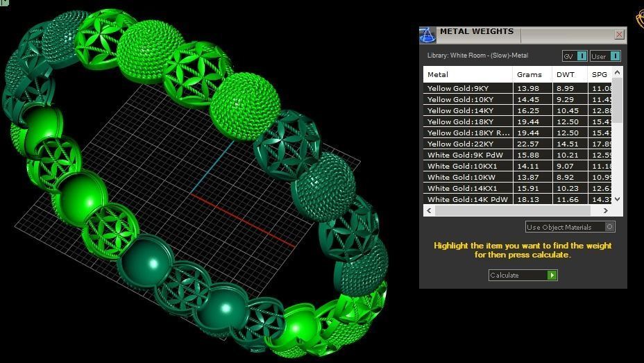Click the 14.45 grams cell

pyautogui.click(x=532, y=99)
